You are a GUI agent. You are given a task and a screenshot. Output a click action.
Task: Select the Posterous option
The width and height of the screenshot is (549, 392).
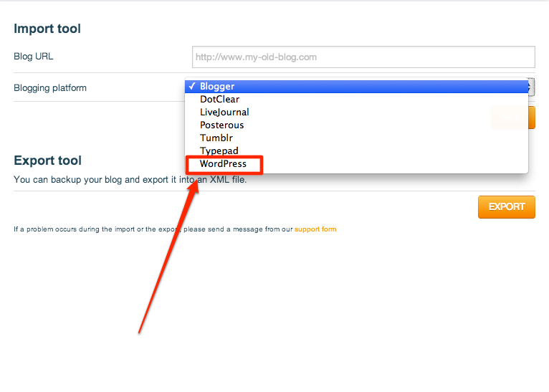click(x=221, y=125)
